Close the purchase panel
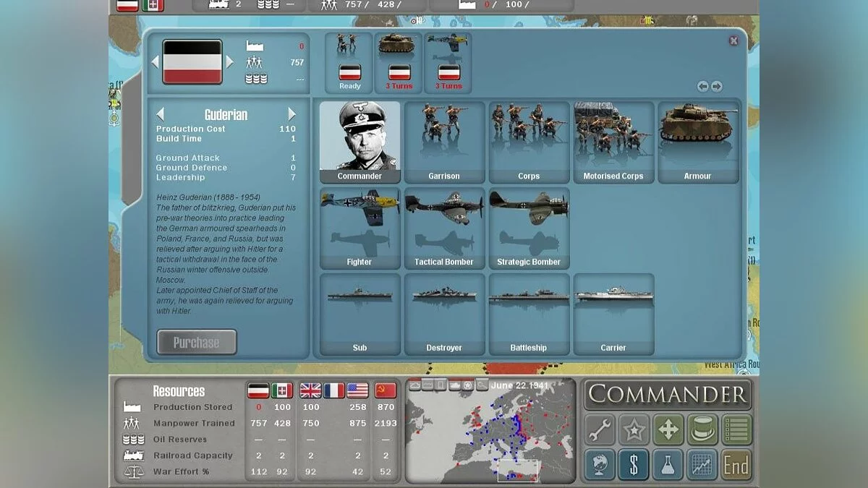868x488 pixels. pos(733,41)
